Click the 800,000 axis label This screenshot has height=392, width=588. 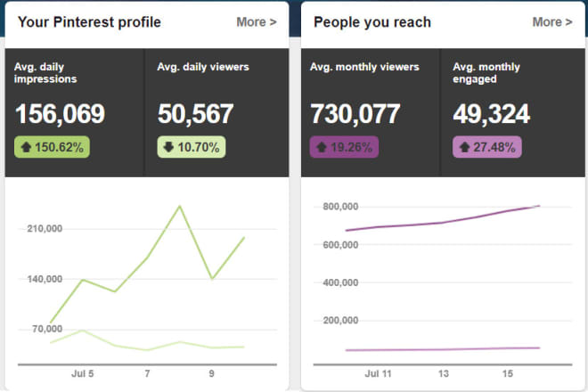point(340,207)
